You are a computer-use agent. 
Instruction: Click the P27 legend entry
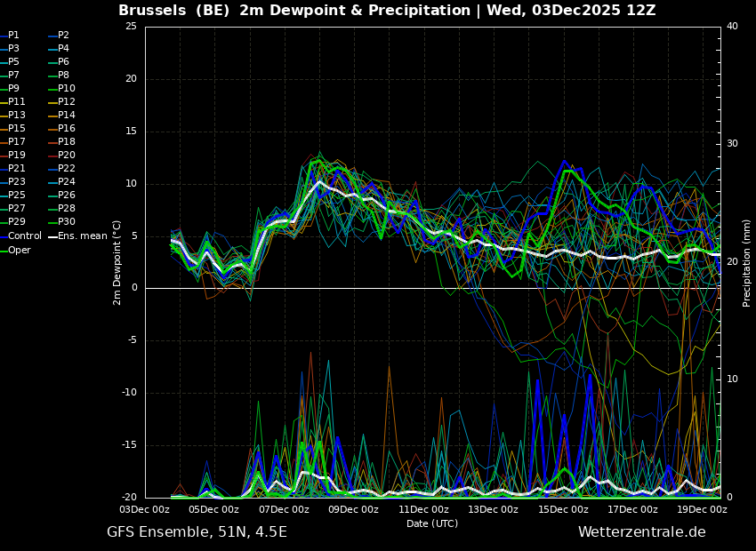(x=16, y=209)
